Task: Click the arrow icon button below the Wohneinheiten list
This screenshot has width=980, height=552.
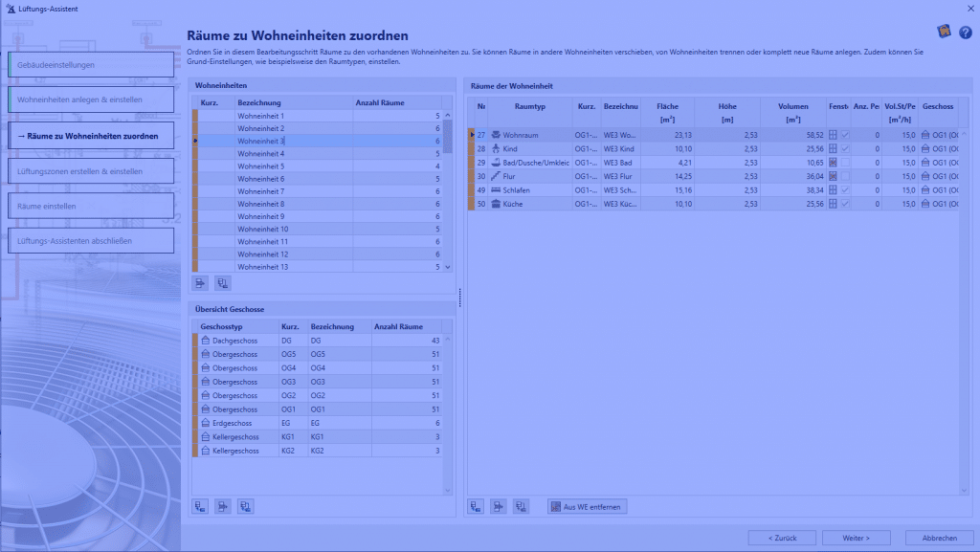Action: coord(200,283)
